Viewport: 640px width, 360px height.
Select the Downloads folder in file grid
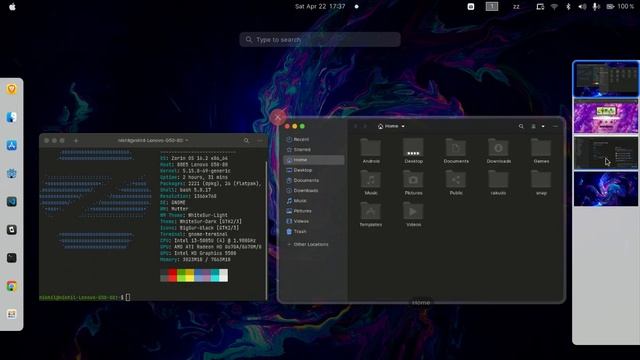point(498,151)
